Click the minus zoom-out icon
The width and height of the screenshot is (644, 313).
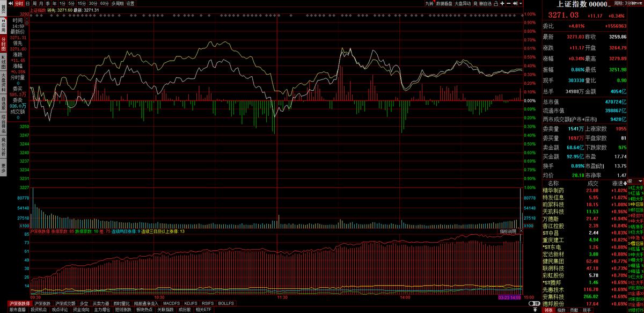tap(509, 3)
